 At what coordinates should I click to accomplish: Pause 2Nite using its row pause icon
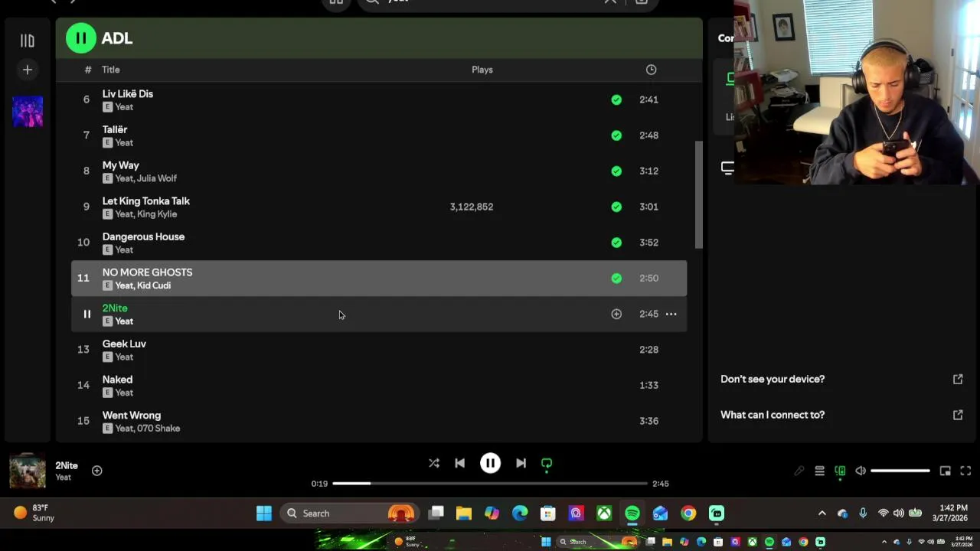tap(87, 314)
